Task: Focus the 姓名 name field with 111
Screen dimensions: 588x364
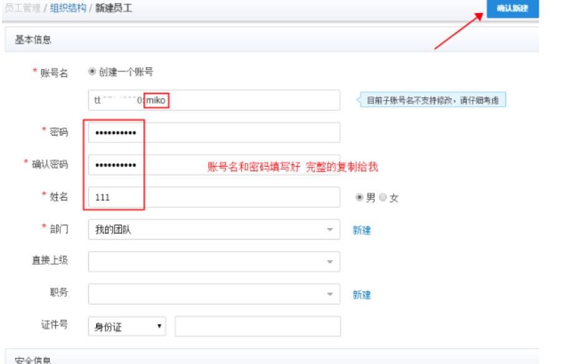Action: [x=214, y=197]
